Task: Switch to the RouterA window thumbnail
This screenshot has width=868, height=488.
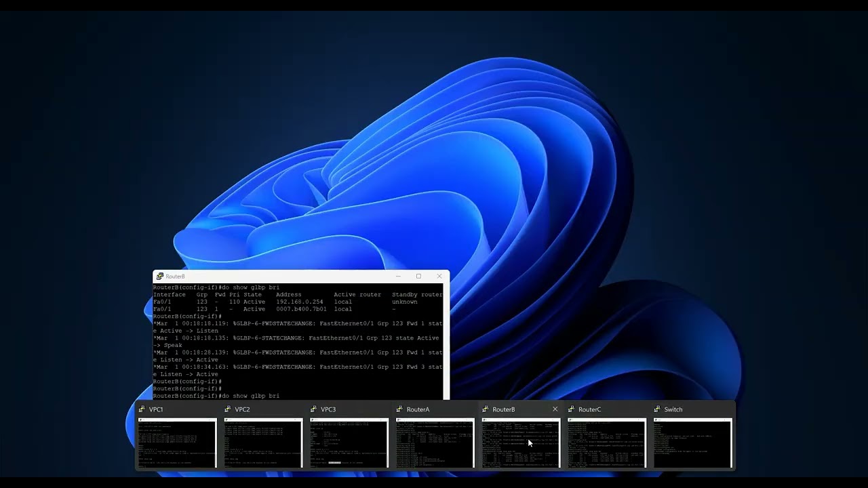Action: pos(435,443)
